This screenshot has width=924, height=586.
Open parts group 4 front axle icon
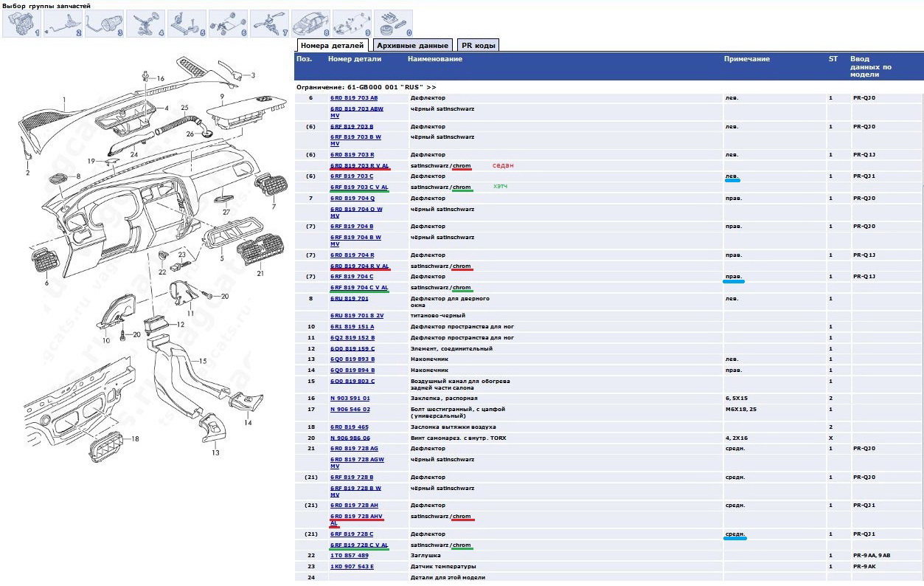coord(145,24)
